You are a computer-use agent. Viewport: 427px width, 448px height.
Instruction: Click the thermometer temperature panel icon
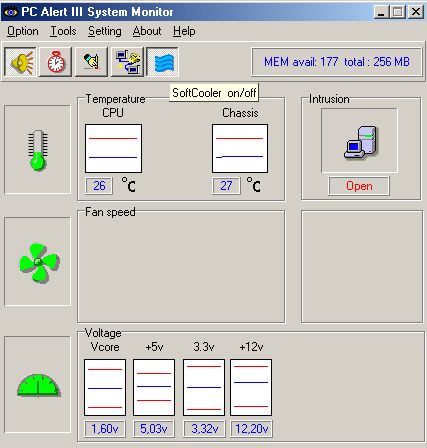[38, 150]
